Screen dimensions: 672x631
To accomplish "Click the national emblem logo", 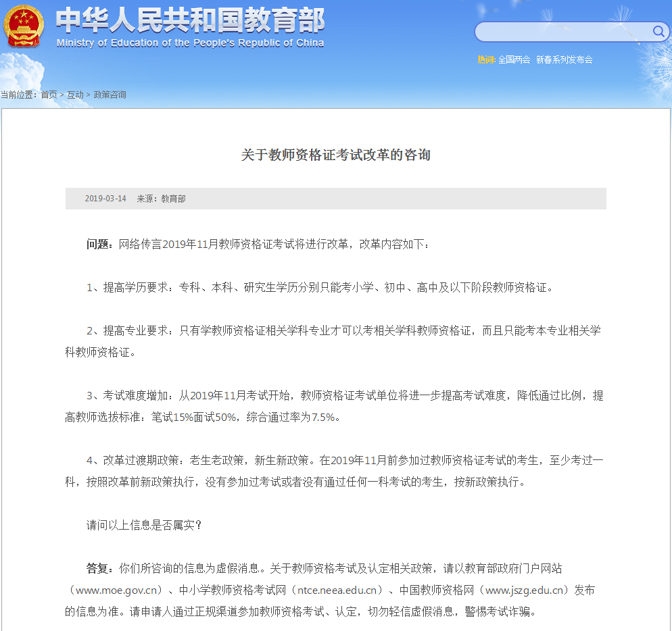I will 24,26.
